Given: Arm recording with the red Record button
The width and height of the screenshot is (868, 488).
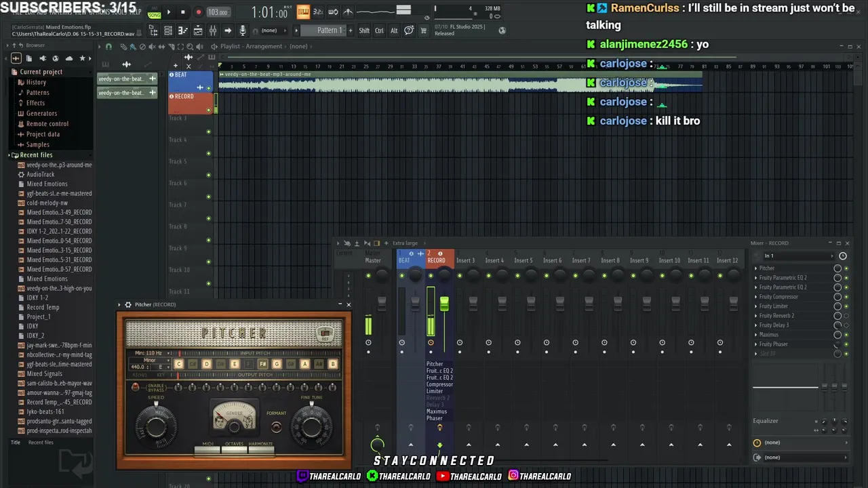Looking at the screenshot, I should pos(198,12).
